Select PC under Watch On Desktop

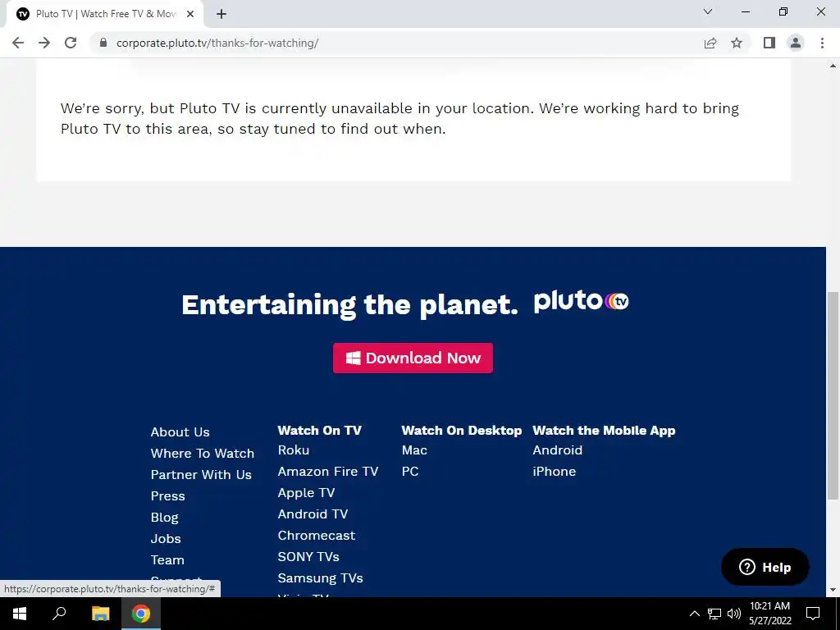pos(410,472)
